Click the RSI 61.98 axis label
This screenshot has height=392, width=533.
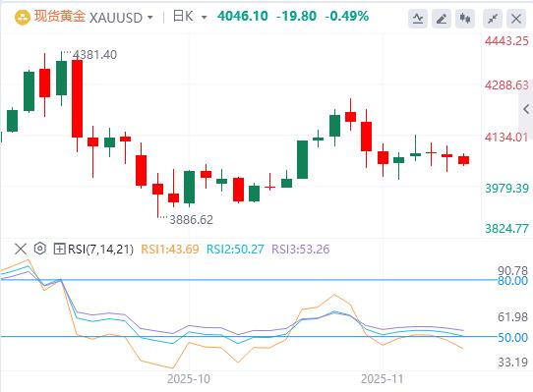[x=512, y=317]
